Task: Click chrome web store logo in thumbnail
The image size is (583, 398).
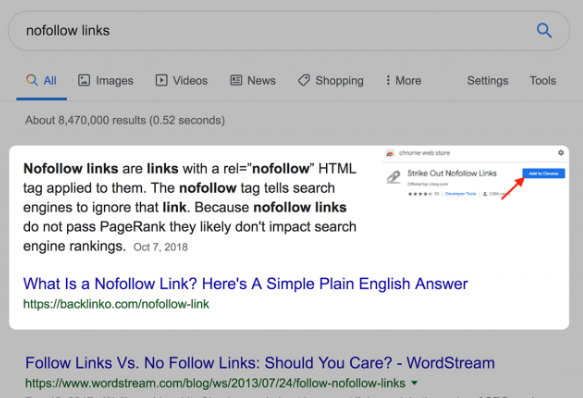Action: [390, 153]
